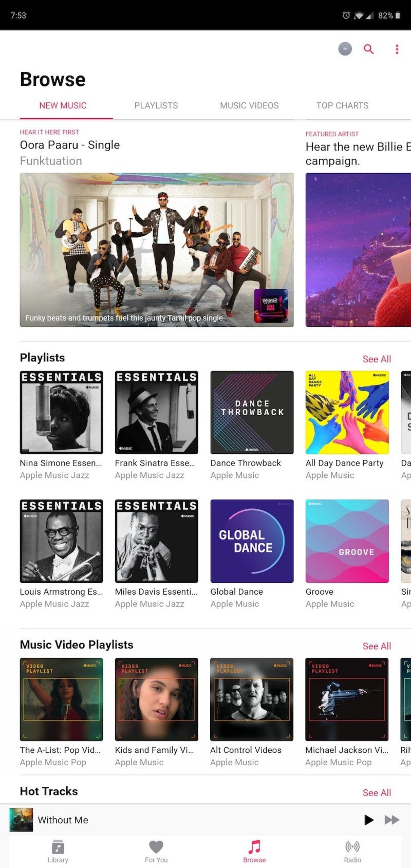Screen dimensions: 411x868
Task: Open the TOP CHARTS tab
Action: pos(342,106)
